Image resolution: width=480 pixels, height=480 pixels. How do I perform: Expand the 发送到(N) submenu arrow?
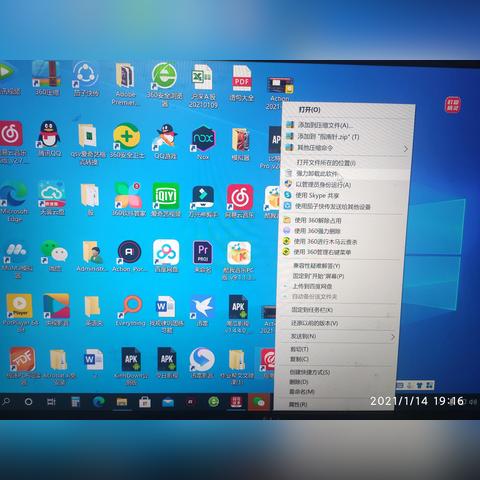click(393, 337)
